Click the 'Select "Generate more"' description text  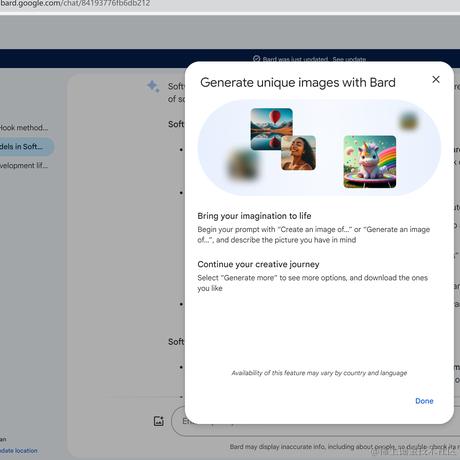pyautogui.click(x=312, y=283)
